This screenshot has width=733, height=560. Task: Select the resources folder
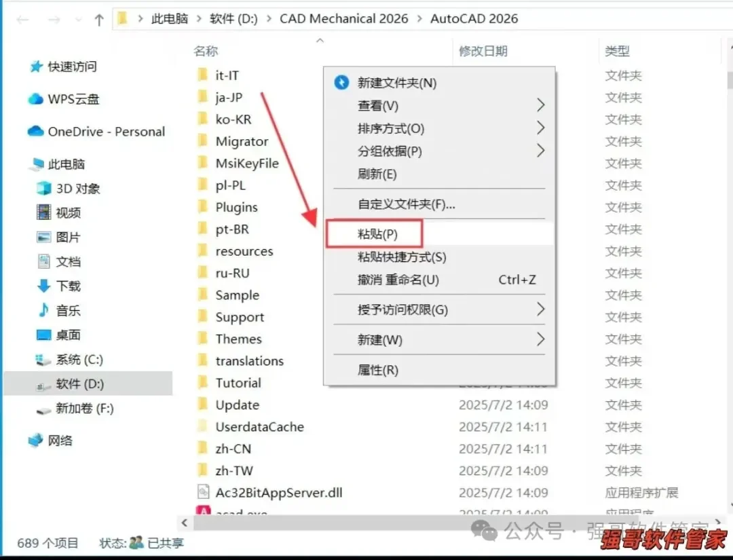click(244, 251)
